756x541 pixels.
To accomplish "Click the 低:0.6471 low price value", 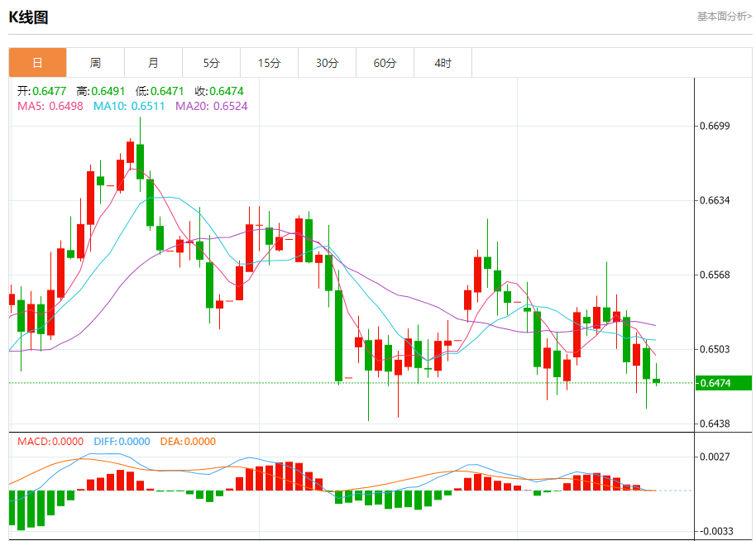I will [x=160, y=91].
